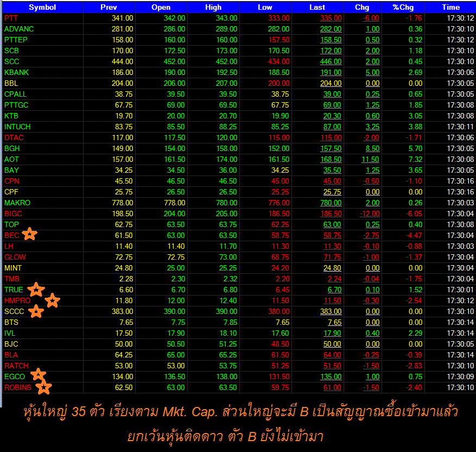Click AOT last price 168.50
This screenshot has width=476, height=452.
[331, 160]
